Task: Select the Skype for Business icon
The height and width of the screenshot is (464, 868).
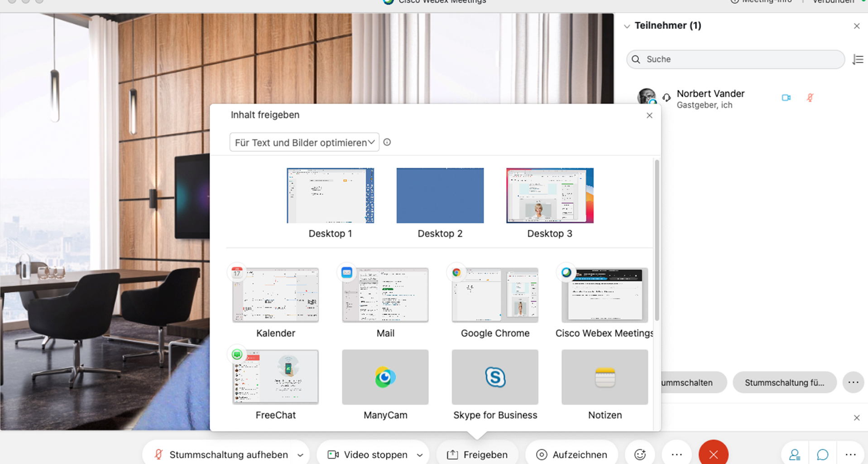Action: pyautogui.click(x=495, y=377)
